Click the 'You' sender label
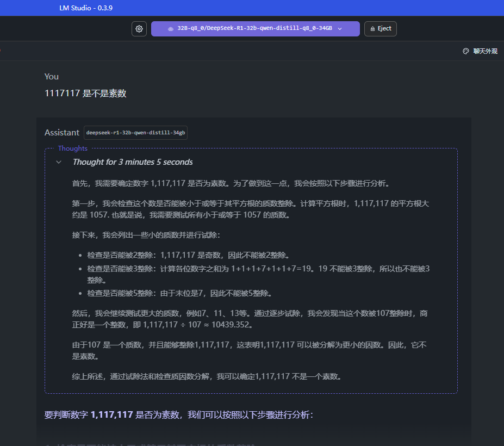 coord(52,77)
